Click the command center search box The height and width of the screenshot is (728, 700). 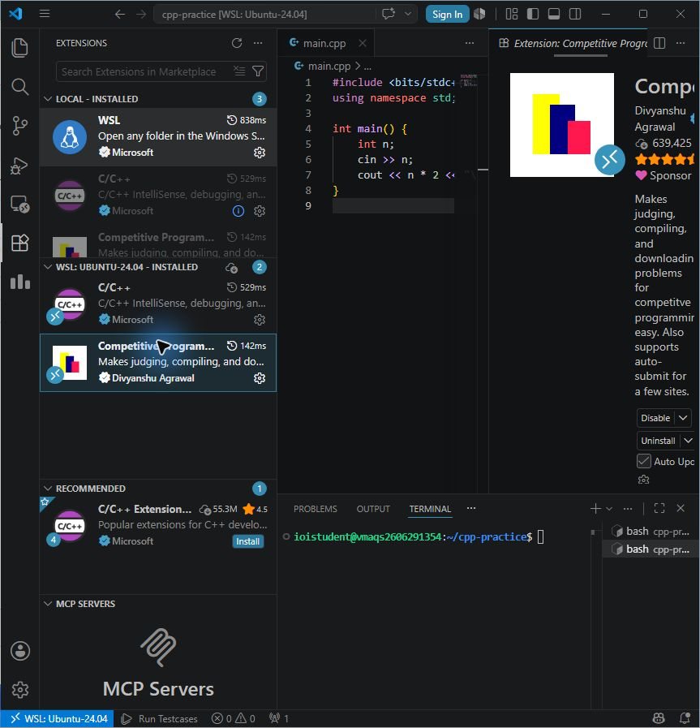point(264,14)
